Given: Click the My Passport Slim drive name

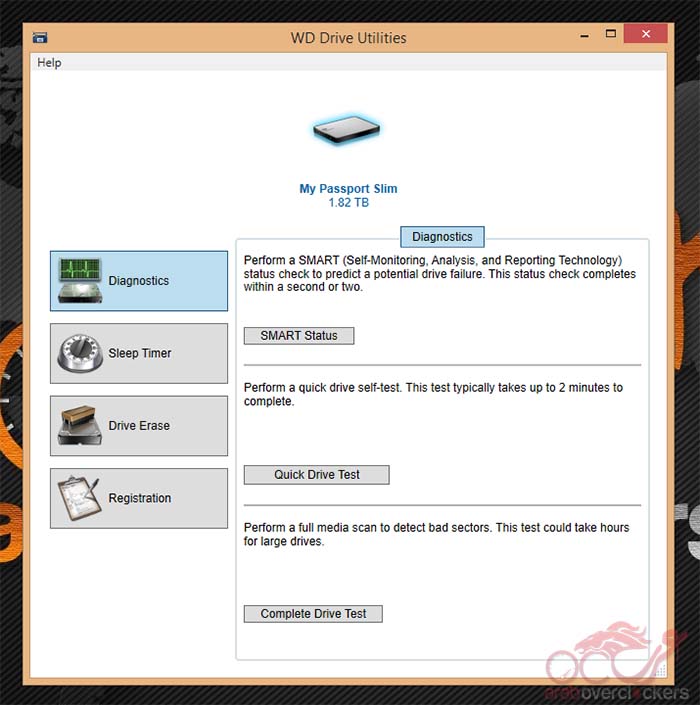Looking at the screenshot, I should 348,188.
